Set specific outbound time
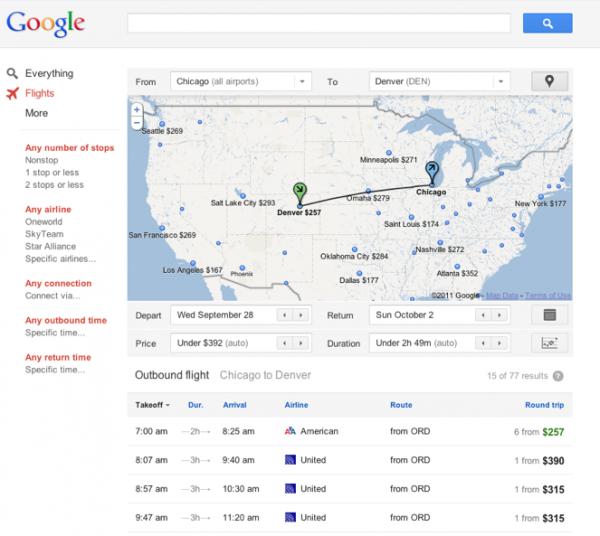Viewport: 600px width, 536px height. (x=55, y=332)
